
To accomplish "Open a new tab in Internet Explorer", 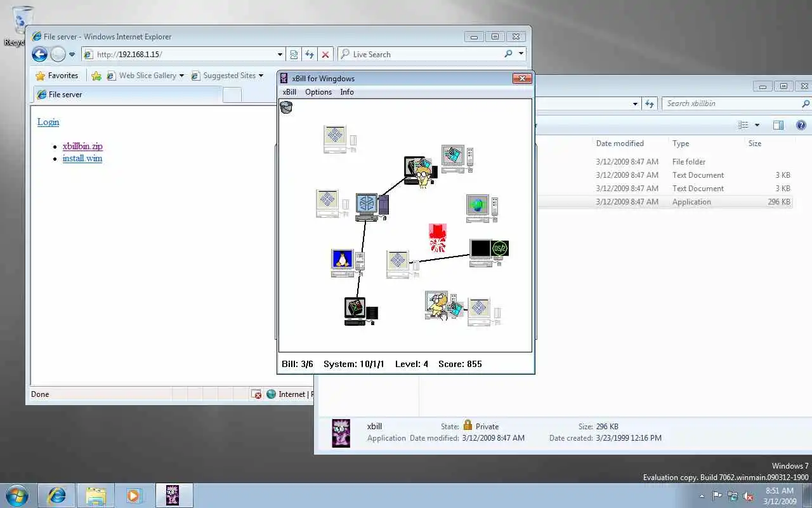I will coord(232,95).
